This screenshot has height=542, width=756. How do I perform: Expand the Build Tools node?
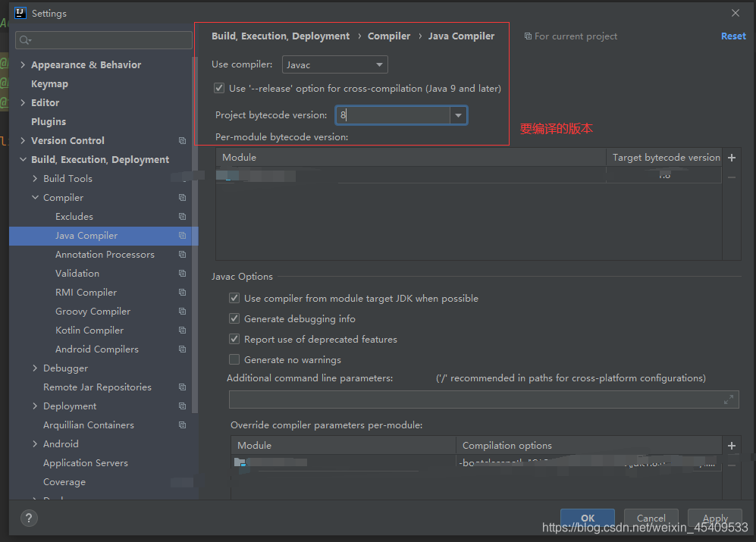point(35,178)
